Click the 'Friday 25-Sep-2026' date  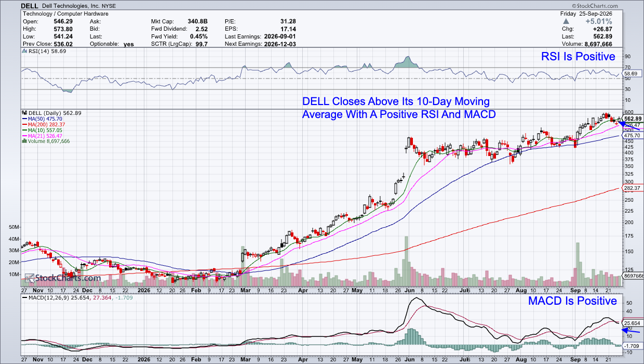[586, 14]
